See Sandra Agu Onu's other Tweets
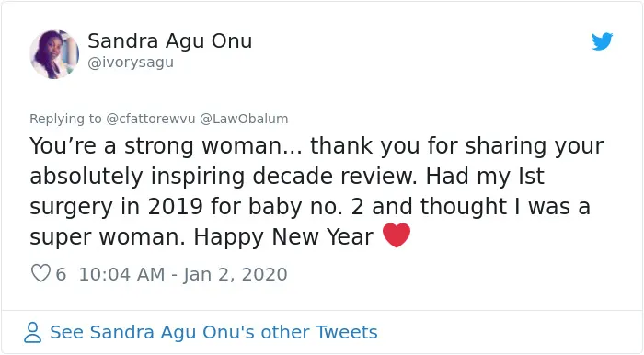 point(213,332)
